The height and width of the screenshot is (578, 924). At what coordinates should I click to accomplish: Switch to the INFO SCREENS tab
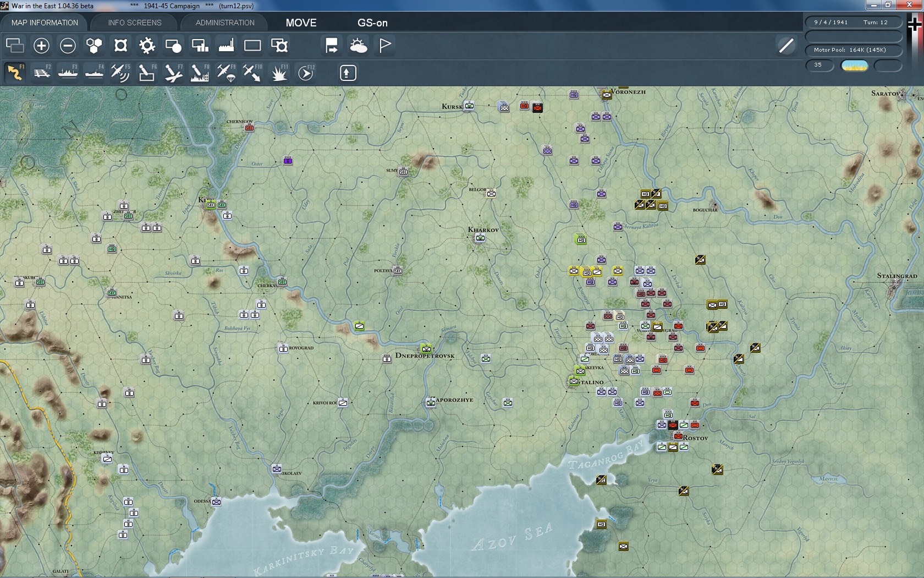(x=135, y=23)
